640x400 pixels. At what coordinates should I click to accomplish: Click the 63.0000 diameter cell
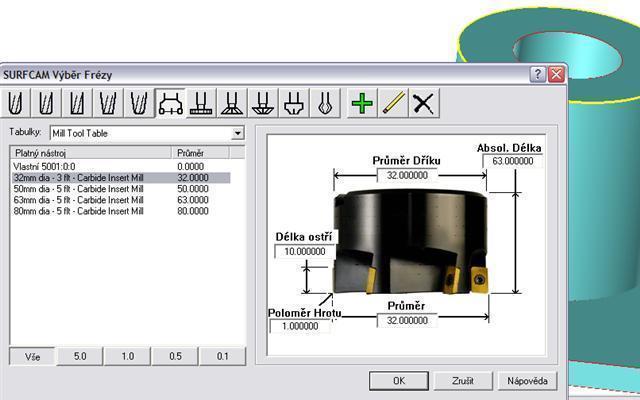pyautogui.click(x=193, y=200)
